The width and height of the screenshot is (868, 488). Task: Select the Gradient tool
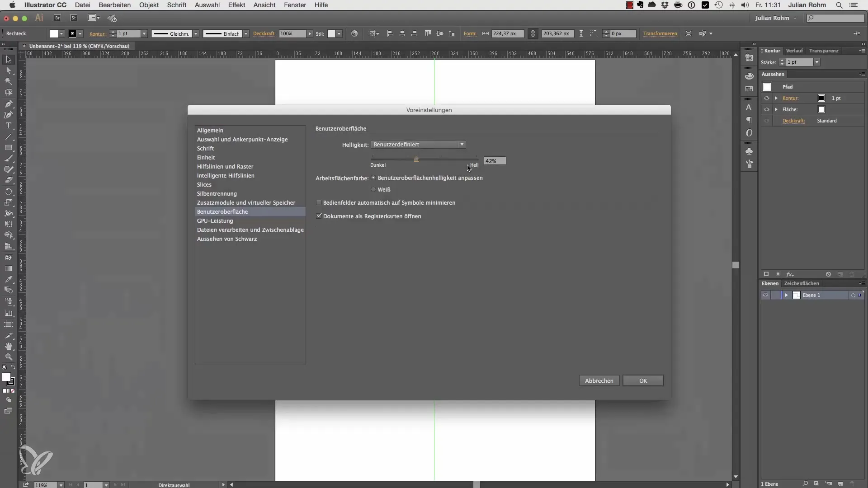[x=9, y=268]
